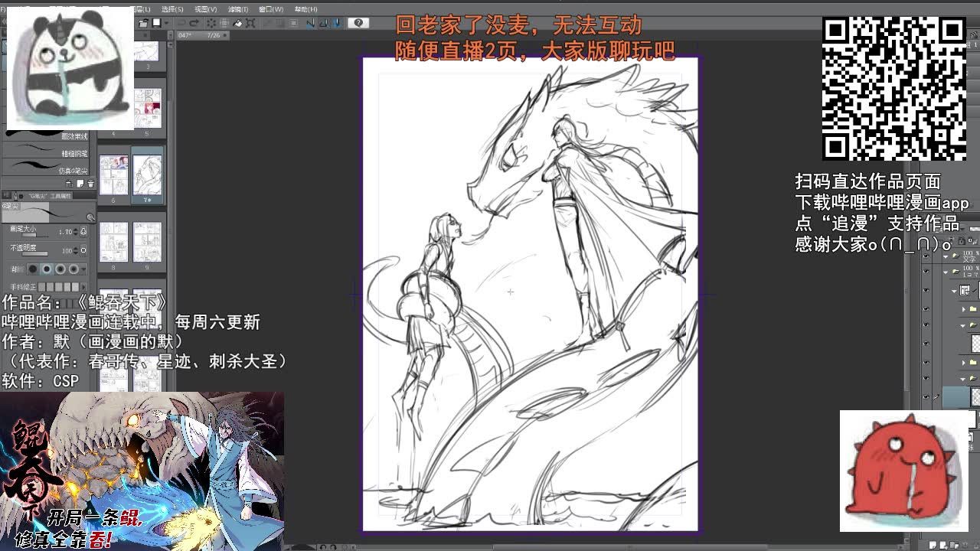The image size is (980, 551).
Task: Click the Redo arrow in toolbar
Action: point(194,23)
